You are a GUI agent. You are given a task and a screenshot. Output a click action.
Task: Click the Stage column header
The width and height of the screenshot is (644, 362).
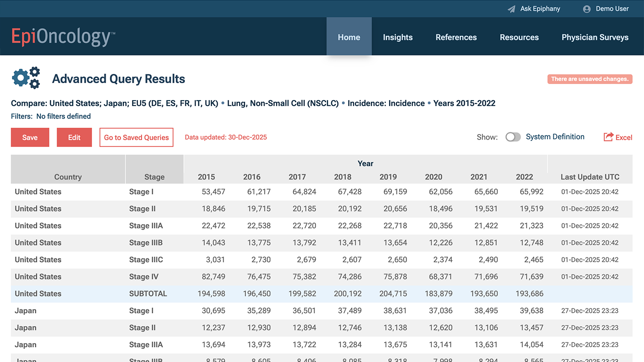154,177
